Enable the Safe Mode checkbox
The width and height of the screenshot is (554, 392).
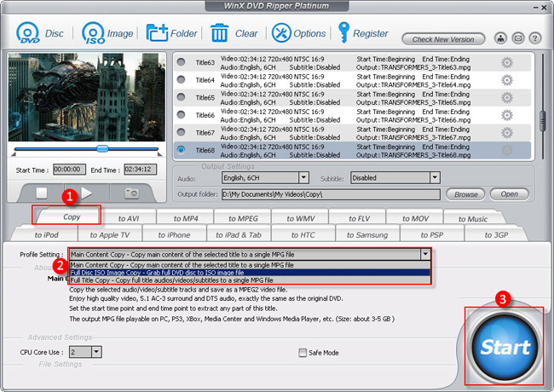[x=303, y=353]
